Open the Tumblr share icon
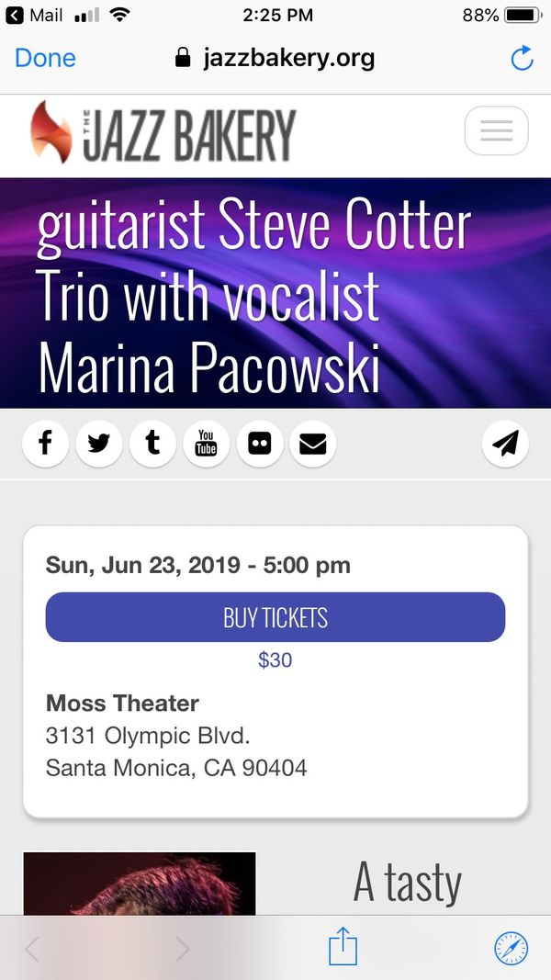The height and width of the screenshot is (980, 551). tap(152, 444)
